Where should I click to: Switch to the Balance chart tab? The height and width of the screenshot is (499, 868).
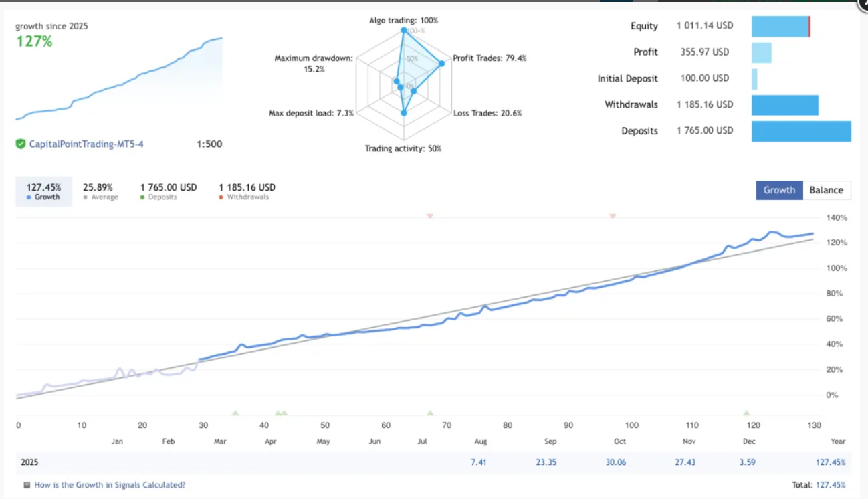click(826, 190)
